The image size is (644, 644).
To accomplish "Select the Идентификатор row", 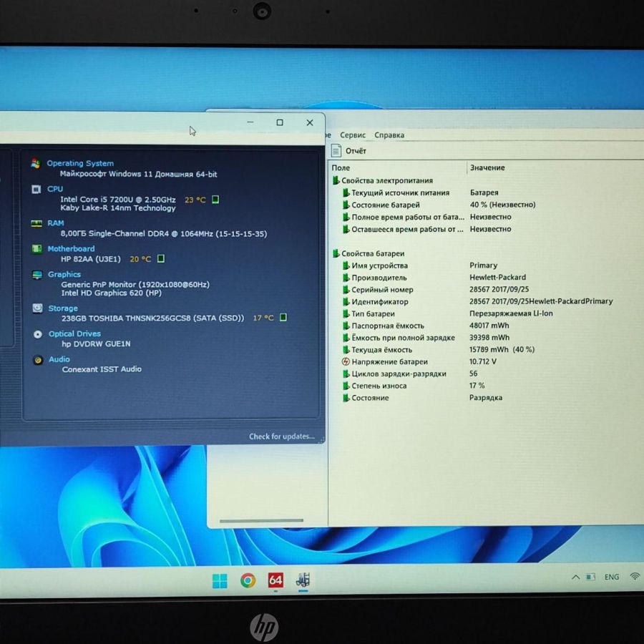I will [x=478, y=301].
